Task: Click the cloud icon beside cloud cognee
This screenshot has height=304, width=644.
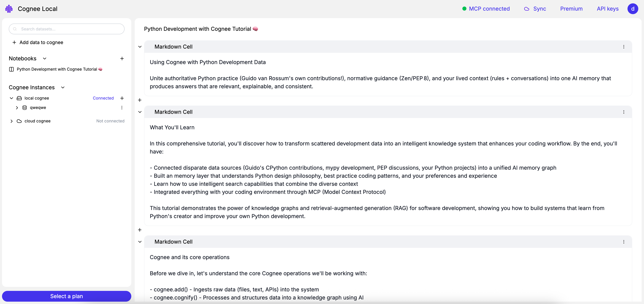Action: [19, 121]
